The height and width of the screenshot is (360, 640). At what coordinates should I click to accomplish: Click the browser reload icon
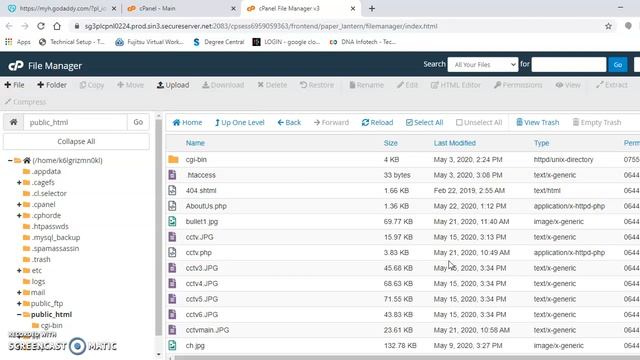click(41, 26)
